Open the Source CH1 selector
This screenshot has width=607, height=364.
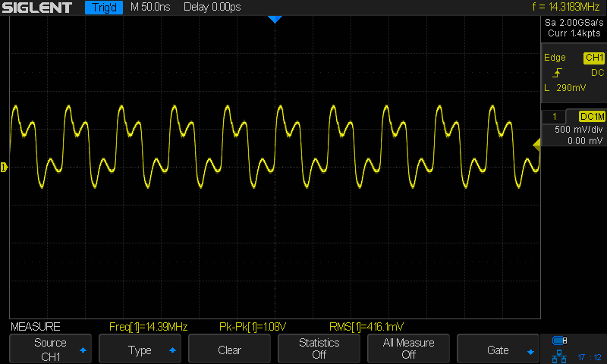point(50,350)
